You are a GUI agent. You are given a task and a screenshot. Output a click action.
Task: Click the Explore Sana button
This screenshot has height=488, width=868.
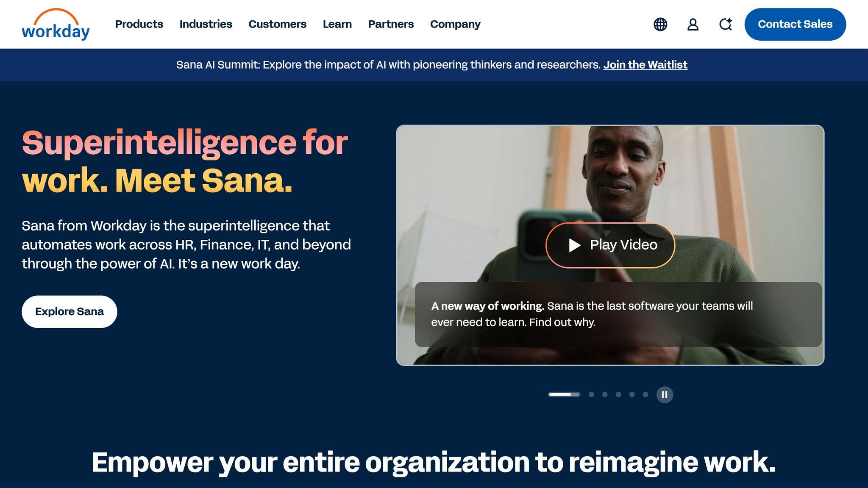coord(70,312)
